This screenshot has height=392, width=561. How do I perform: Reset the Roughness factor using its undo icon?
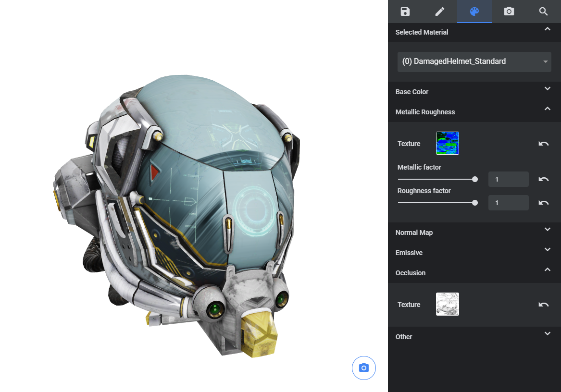[543, 202]
